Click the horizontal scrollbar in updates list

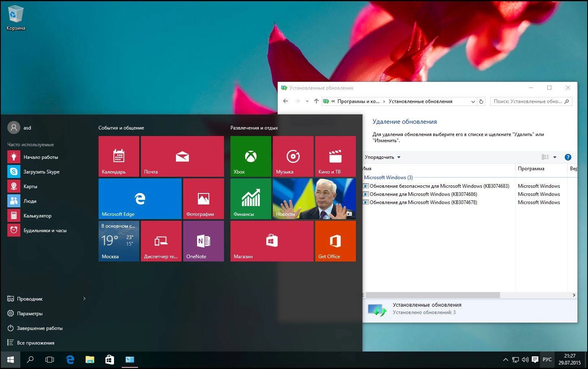432,295
